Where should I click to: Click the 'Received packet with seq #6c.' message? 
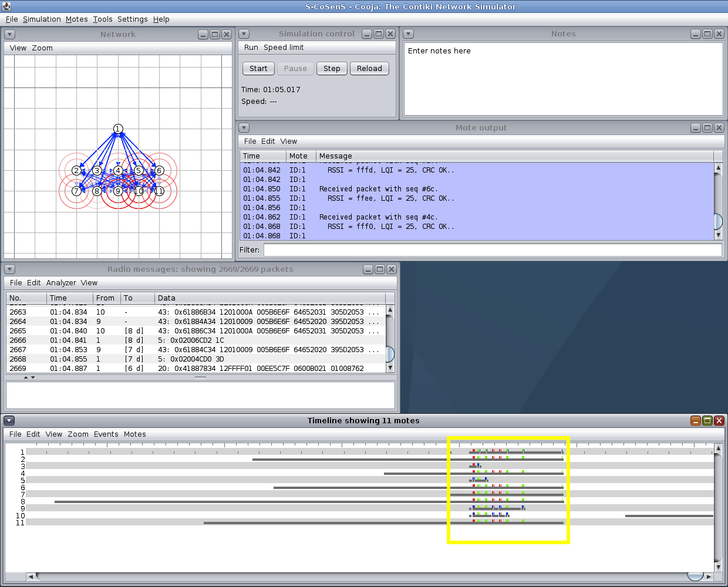tap(378, 189)
